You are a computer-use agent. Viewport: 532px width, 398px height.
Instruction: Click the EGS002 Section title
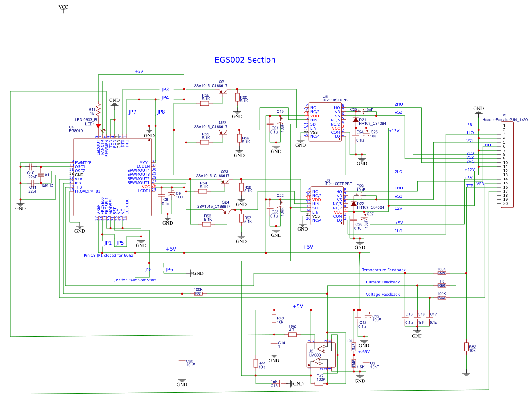(x=245, y=60)
